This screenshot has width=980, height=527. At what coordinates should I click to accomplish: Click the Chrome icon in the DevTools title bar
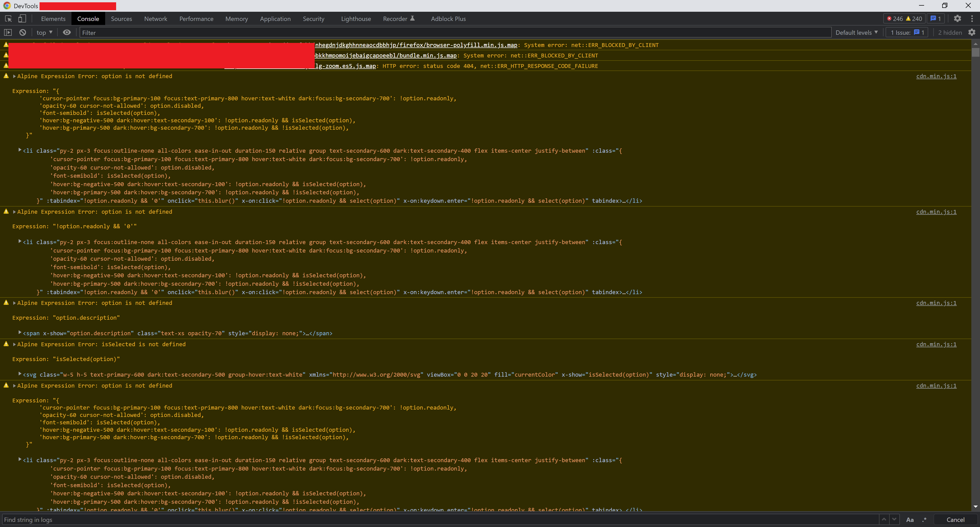coord(7,6)
